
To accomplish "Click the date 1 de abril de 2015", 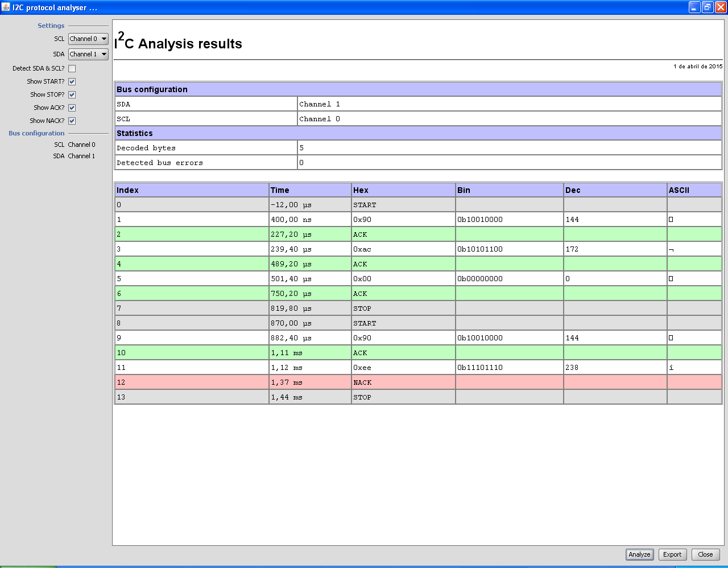I will (698, 67).
